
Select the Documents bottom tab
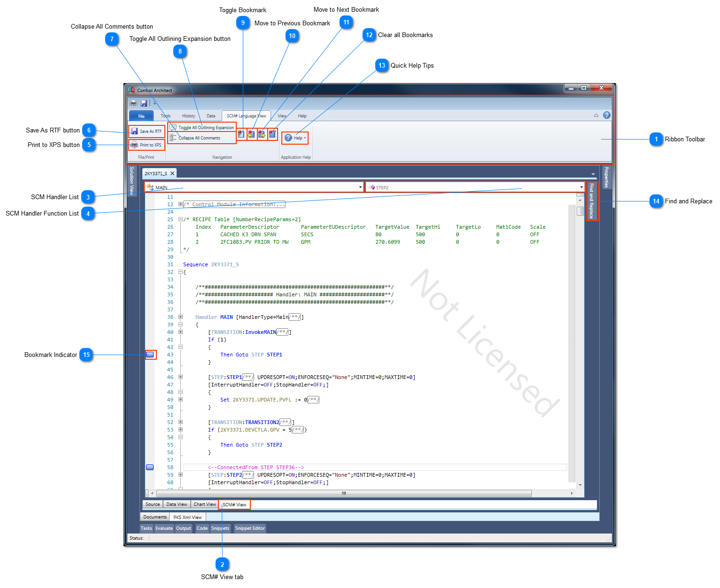pyautogui.click(x=155, y=517)
